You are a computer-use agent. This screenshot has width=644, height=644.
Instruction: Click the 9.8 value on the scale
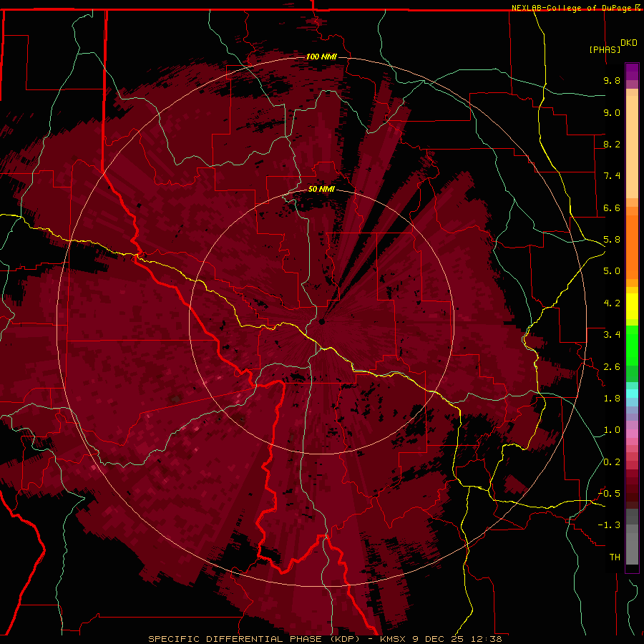pos(612,80)
